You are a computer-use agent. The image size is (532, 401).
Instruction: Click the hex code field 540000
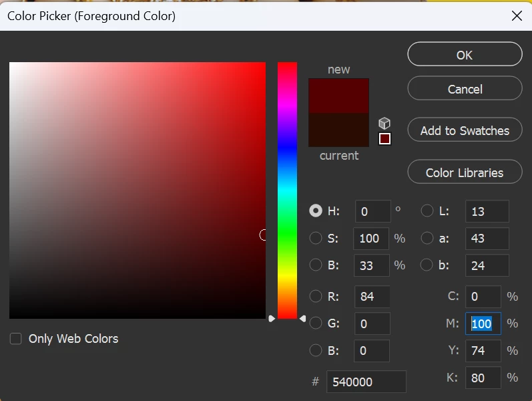pyautogui.click(x=366, y=382)
